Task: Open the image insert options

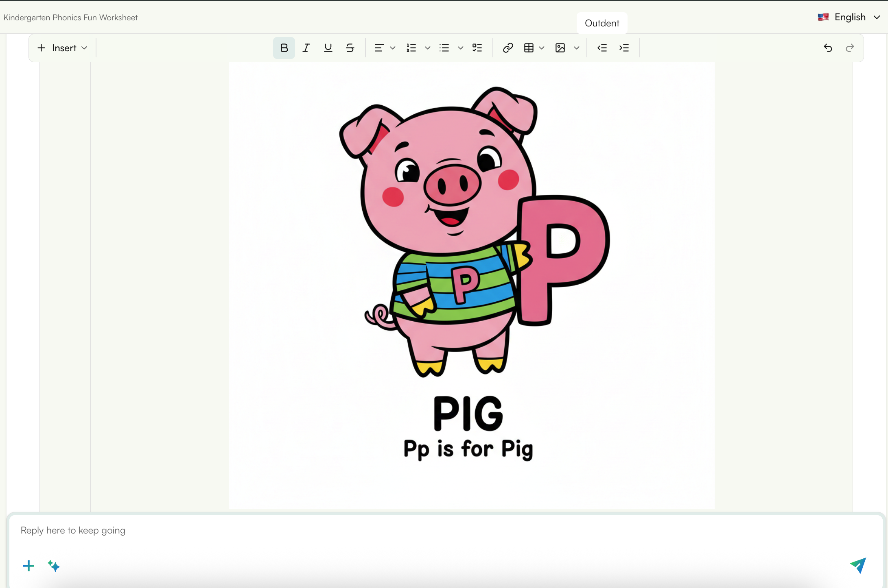Action: pos(576,48)
